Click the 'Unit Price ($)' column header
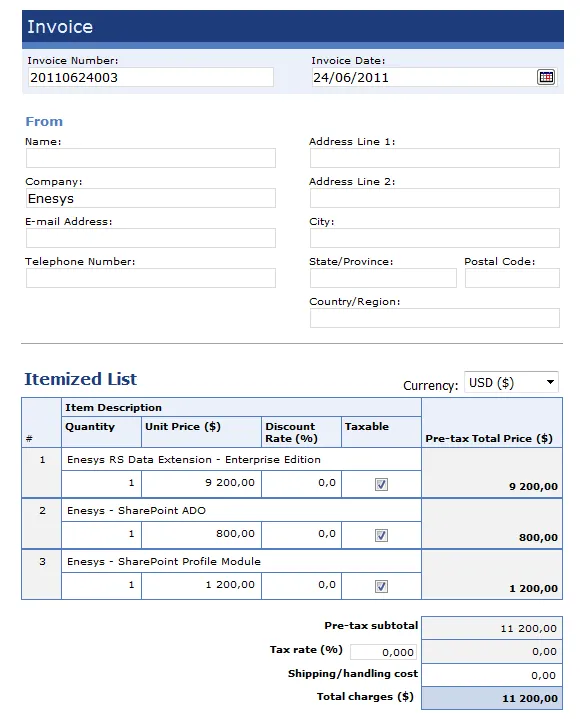The height and width of the screenshot is (719, 580). pyautogui.click(x=183, y=426)
